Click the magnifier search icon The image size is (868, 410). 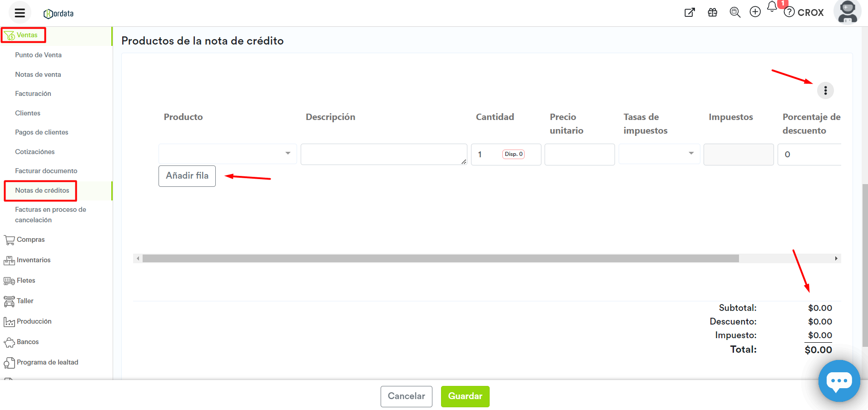click(x=734, y=12)
